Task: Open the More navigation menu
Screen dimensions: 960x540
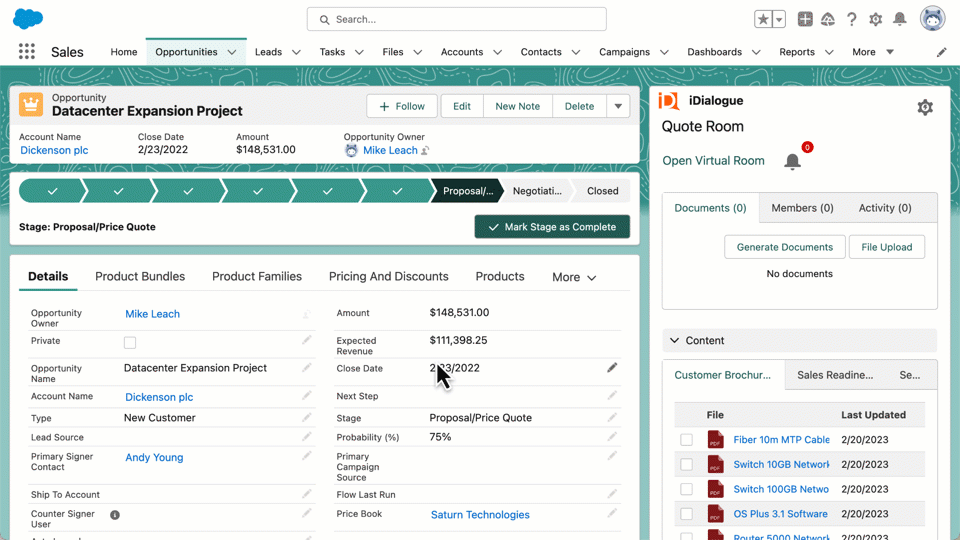Action: point(872,52)
